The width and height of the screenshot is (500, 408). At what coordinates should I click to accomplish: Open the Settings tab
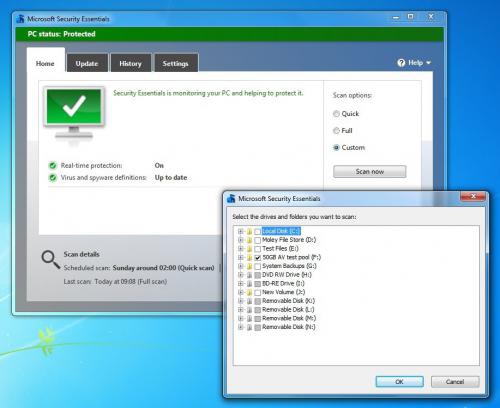pos(176,63)
